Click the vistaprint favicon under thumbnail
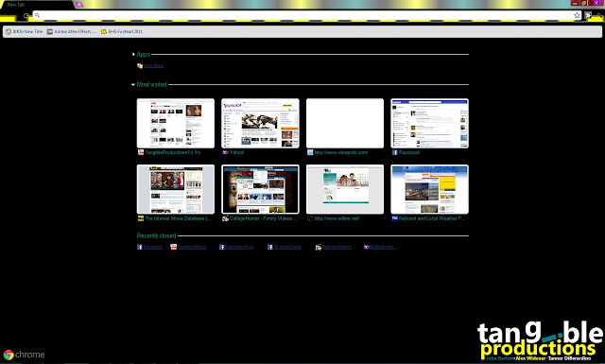Image resolution: width=605 pixels, height=364 pixels. tap(310, 152)
